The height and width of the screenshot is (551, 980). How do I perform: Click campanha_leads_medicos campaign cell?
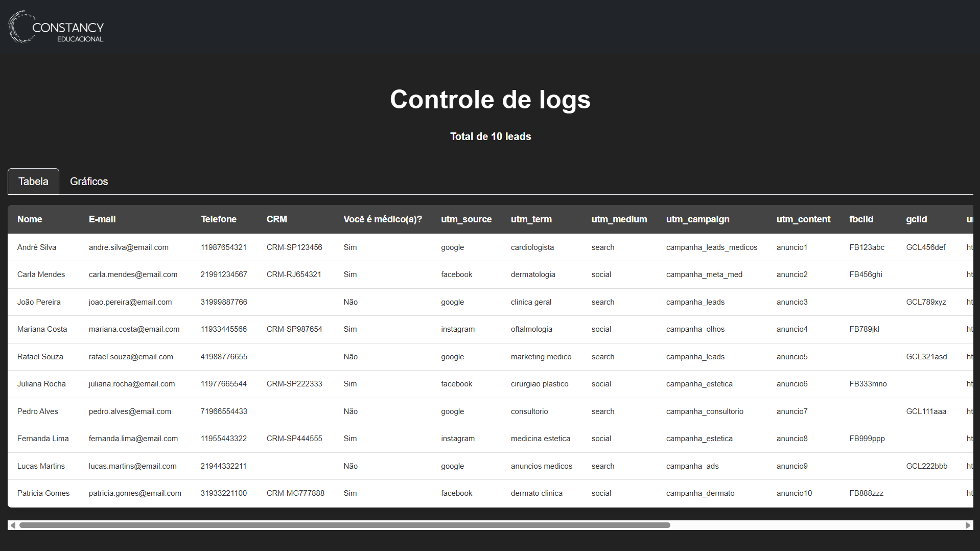(711, 247)
